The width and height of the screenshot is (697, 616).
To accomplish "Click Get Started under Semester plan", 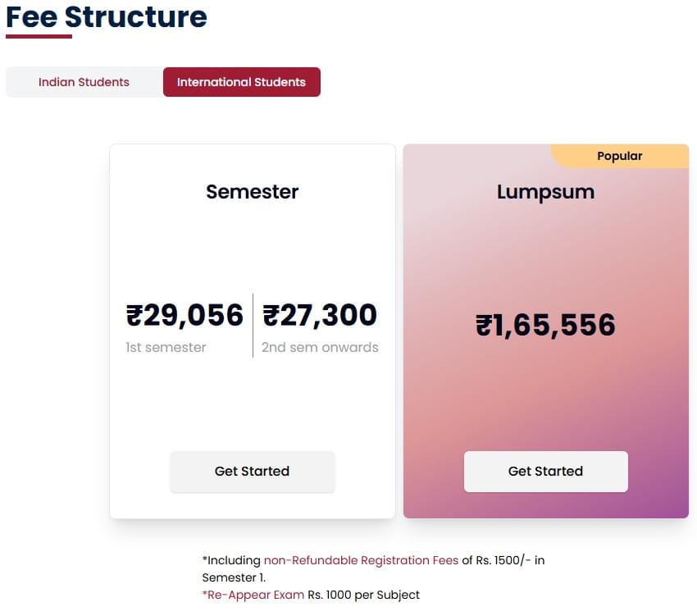I will pos(252,472).
